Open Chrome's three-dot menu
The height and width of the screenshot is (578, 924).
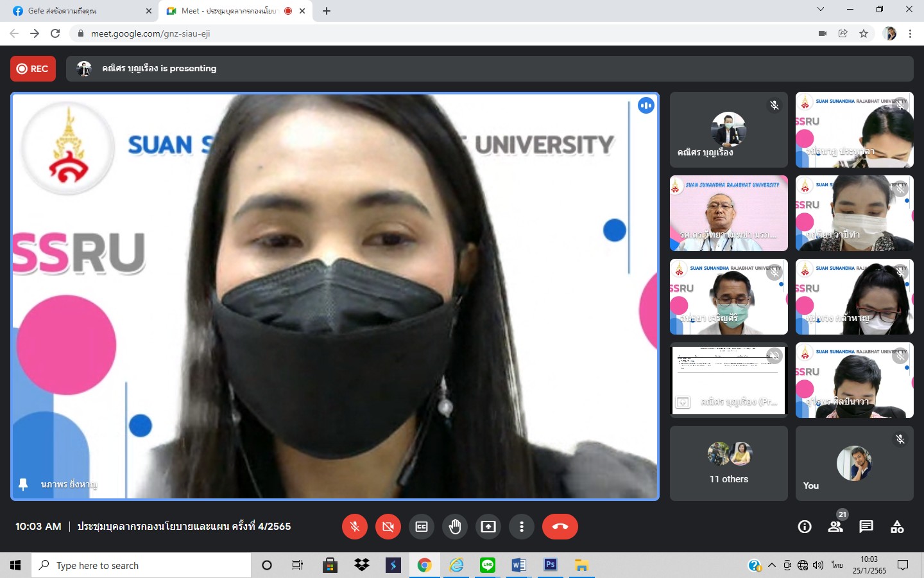click(910, 33)
